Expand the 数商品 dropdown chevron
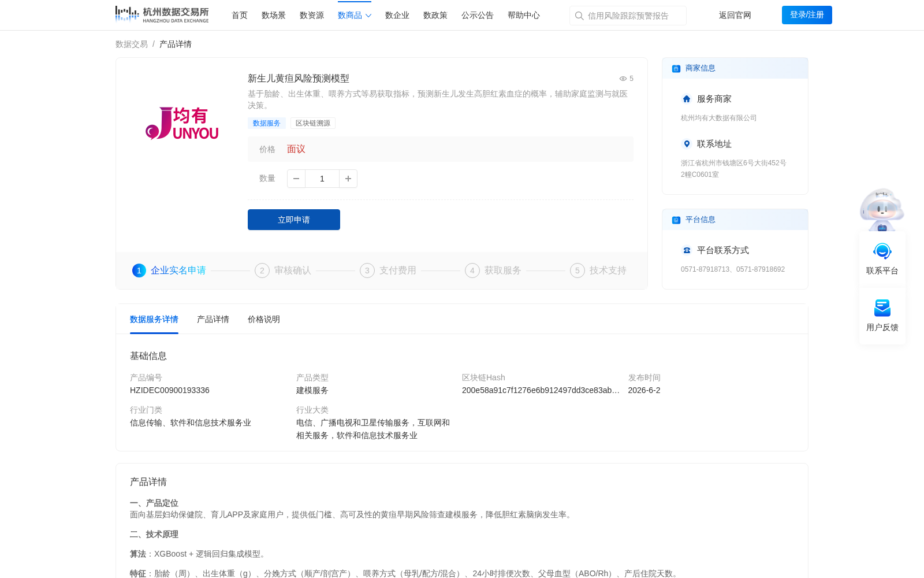Viewport: 924px width, 578px height. click(x=368, y=16)
